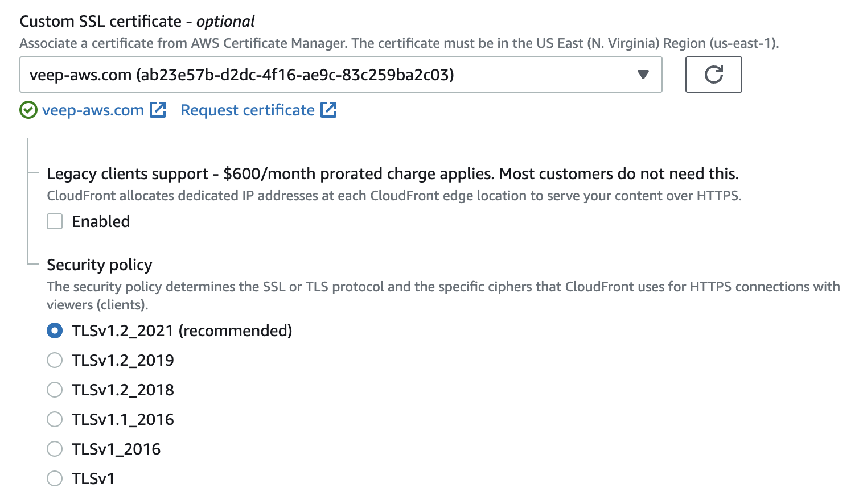
Task: Select the TLSv1 security policy
Action: [x=54, y=478]
